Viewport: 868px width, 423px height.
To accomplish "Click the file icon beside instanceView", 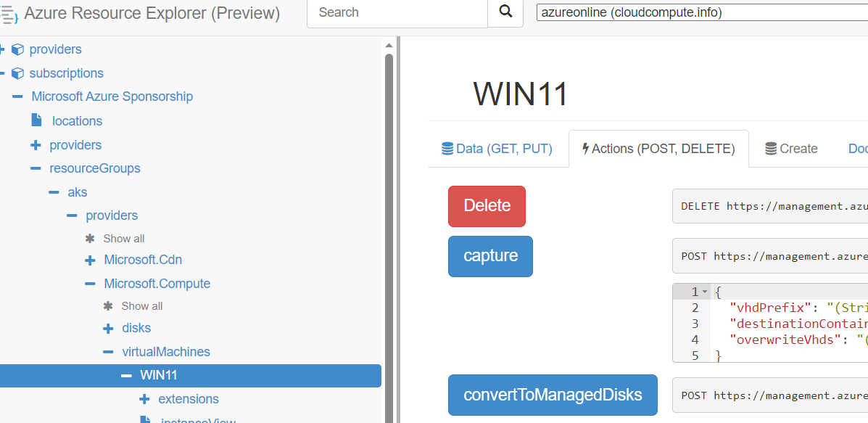I will tap(145, 419).
